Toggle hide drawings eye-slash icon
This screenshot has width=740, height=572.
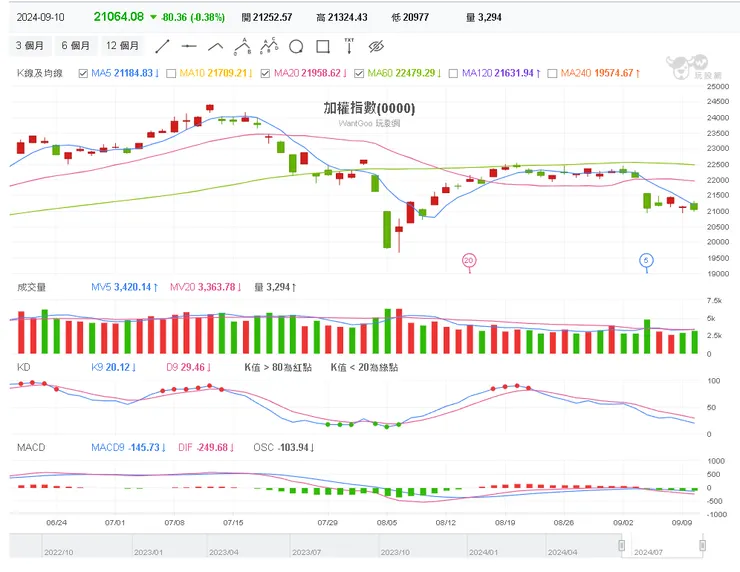376,46
